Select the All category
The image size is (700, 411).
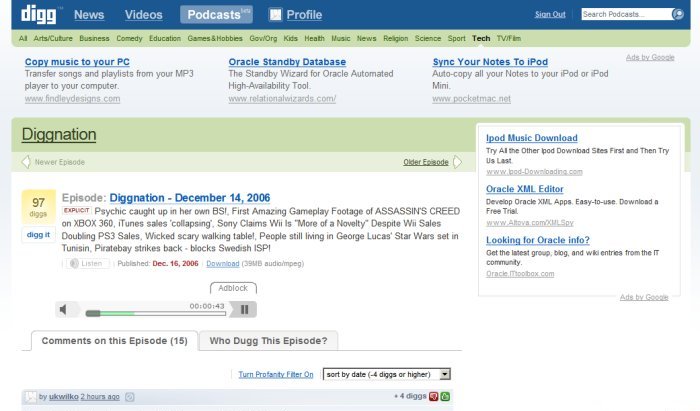tap(23, 38)
